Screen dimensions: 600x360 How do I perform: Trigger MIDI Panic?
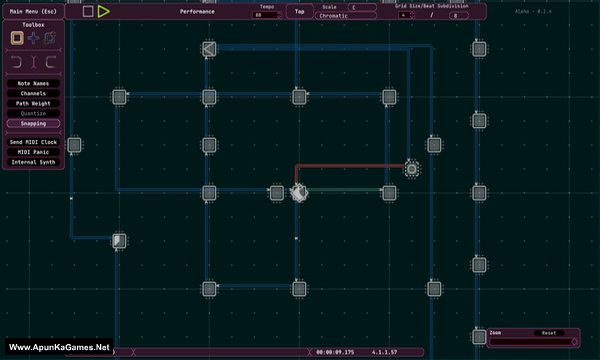coord(33,152)
